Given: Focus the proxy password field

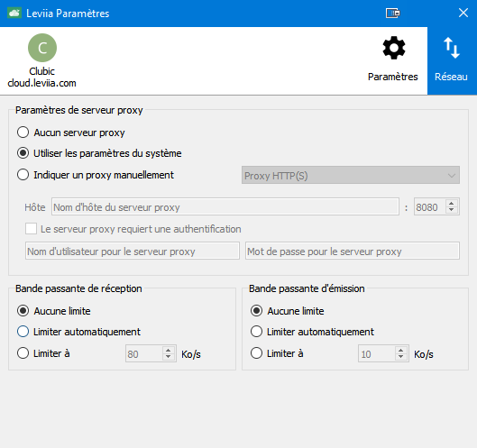Looking at the screenshot, I should tap(353, 251).
